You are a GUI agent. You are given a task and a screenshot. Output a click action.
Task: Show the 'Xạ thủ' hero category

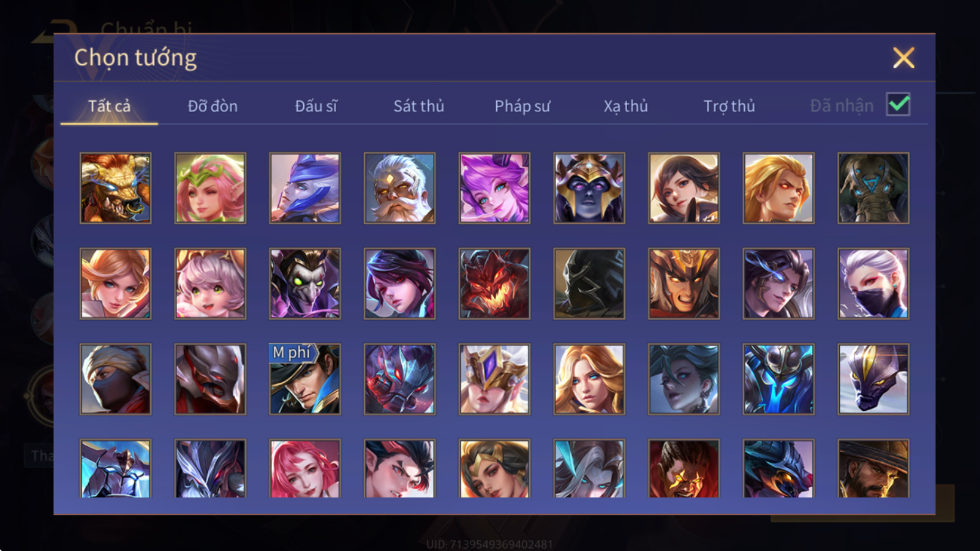(625, 106)
